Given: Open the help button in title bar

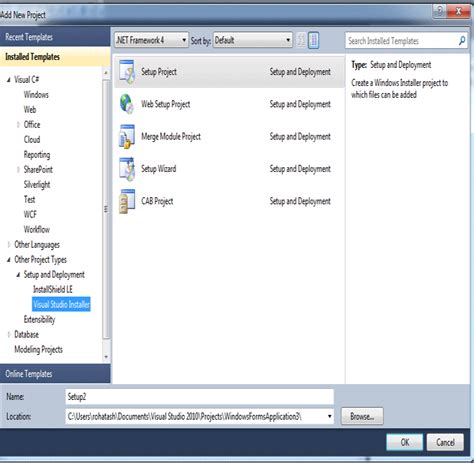Looking at the screenshot, I should (440, 11).
